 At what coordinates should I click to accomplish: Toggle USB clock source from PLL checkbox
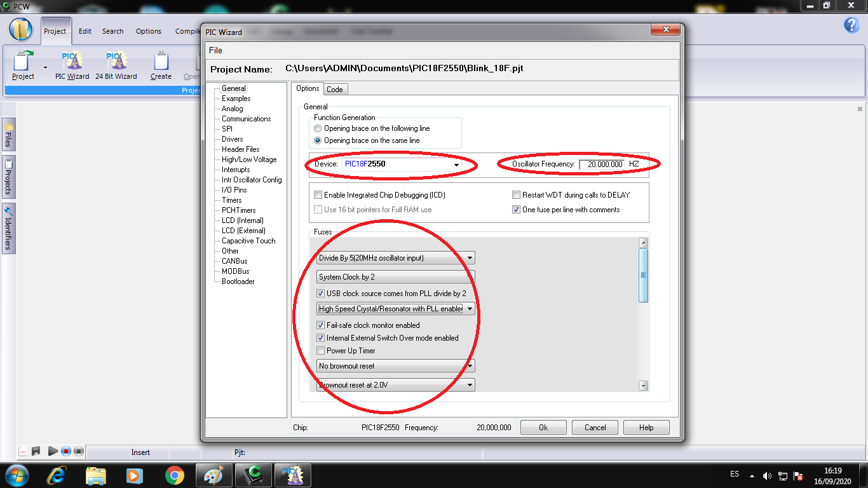point(321,294)
